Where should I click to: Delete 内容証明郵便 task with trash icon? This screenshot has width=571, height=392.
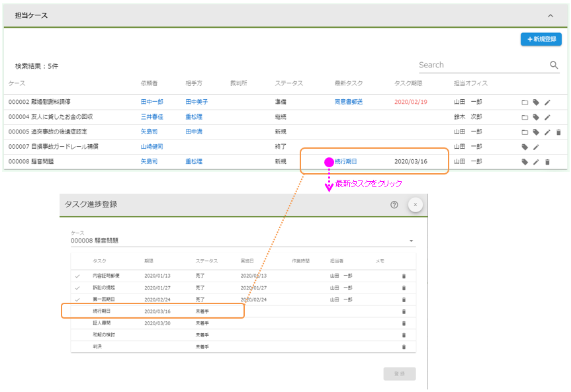coord(404,276)
